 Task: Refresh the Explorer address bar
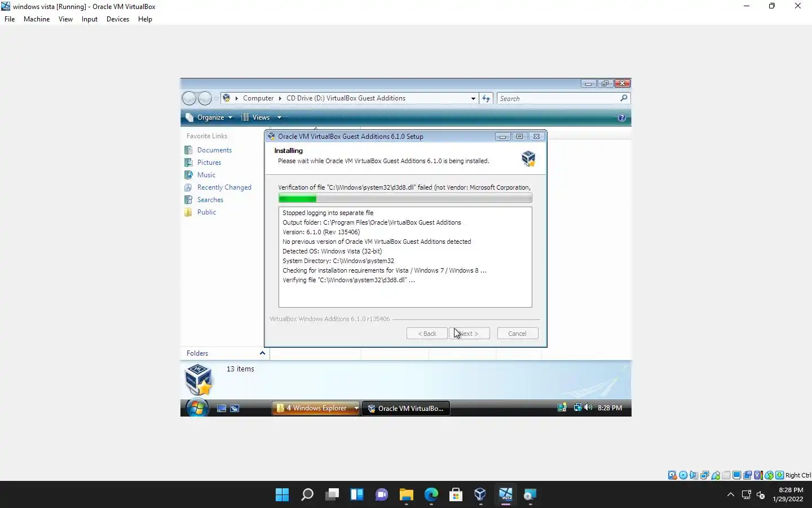486,98
